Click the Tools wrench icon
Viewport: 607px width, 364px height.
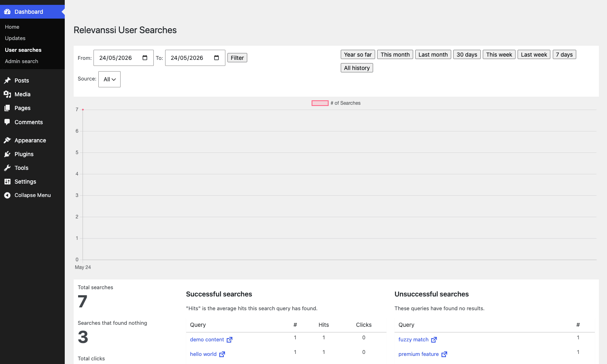(x=7, y=168)
